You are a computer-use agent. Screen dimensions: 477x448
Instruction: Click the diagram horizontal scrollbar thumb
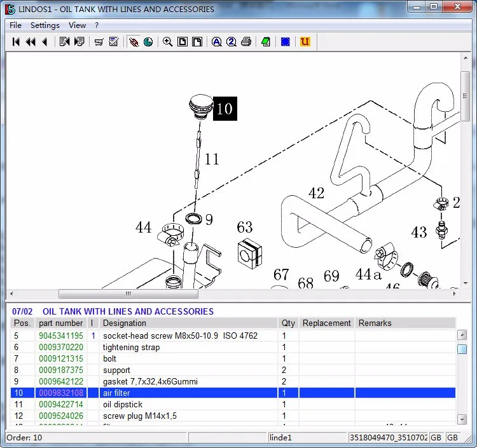pyautogui.click(x=128, y=294)
